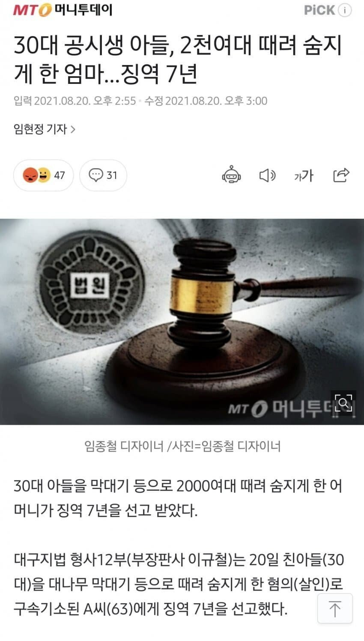Tap the first article paragraph
The image size is (364, 641).
(178, 498)
